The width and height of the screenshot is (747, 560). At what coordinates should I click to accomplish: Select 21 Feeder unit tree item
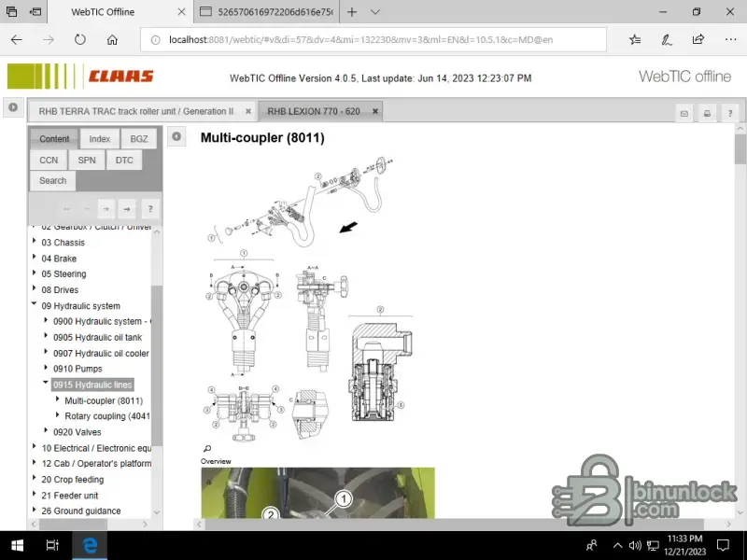click(69, 496)
